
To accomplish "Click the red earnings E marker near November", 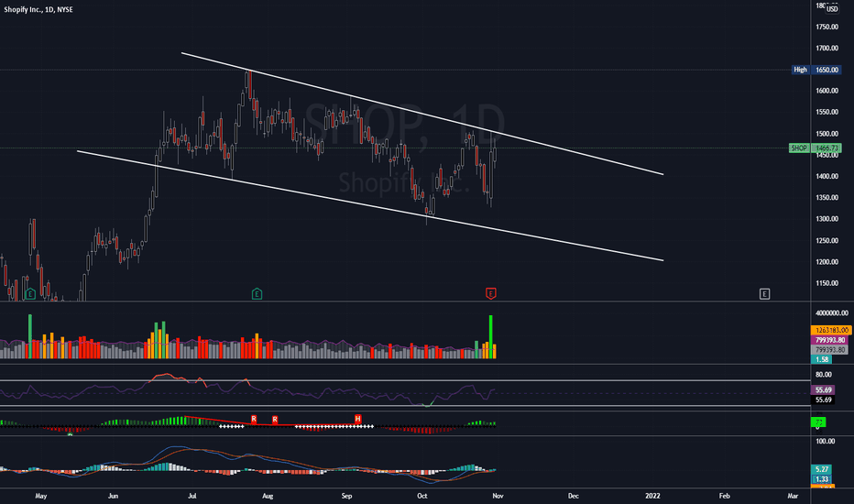I will (491, 293).
